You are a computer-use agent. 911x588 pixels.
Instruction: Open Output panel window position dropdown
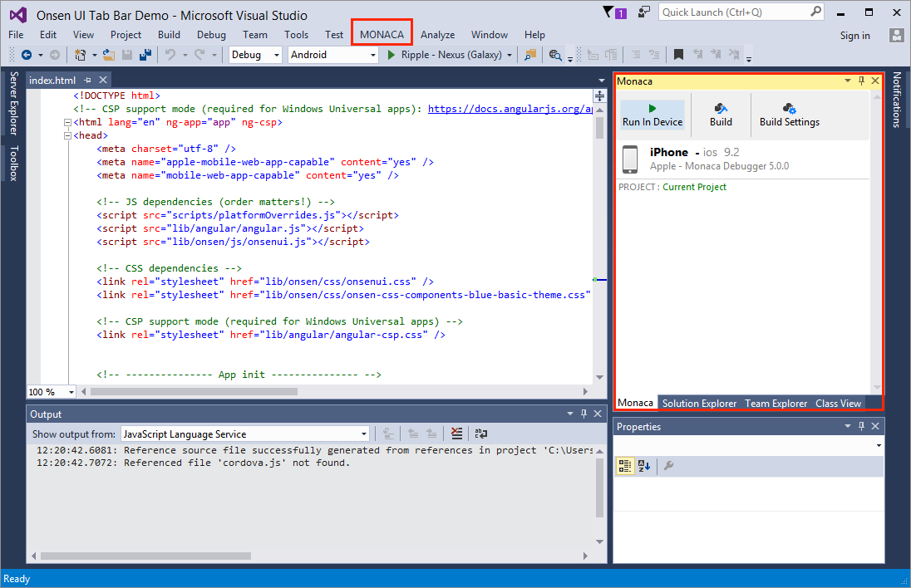click(x=570, y=414)
